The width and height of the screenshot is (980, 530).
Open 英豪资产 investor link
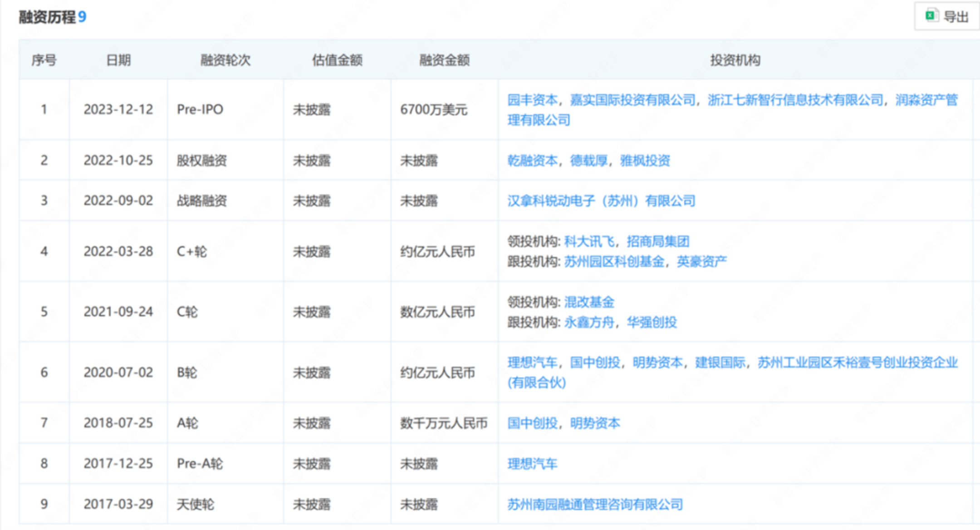[701, 261]
